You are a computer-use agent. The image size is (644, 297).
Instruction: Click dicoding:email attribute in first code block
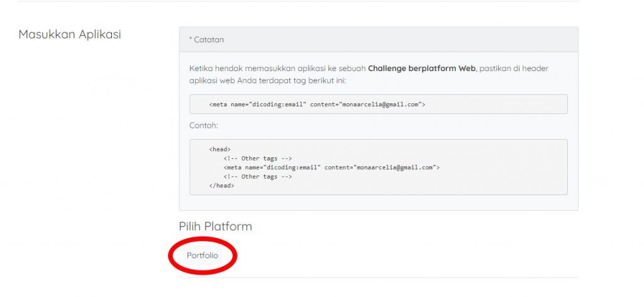277,104
